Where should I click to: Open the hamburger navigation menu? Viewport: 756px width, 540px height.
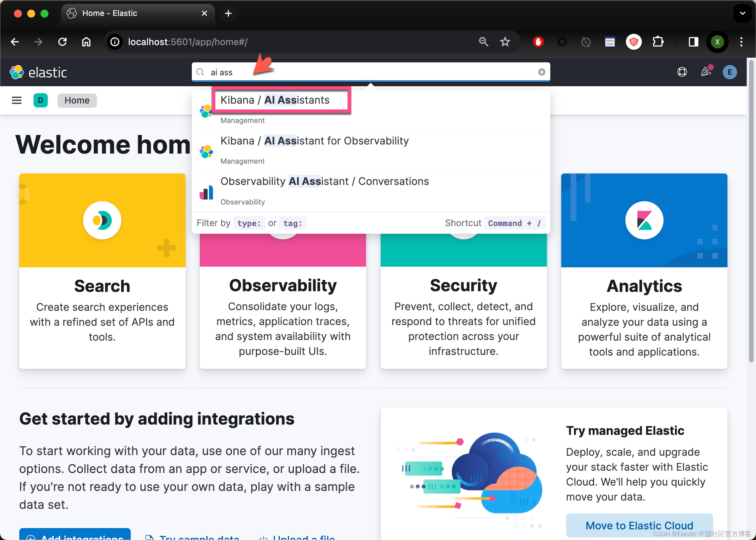[17, 100]
